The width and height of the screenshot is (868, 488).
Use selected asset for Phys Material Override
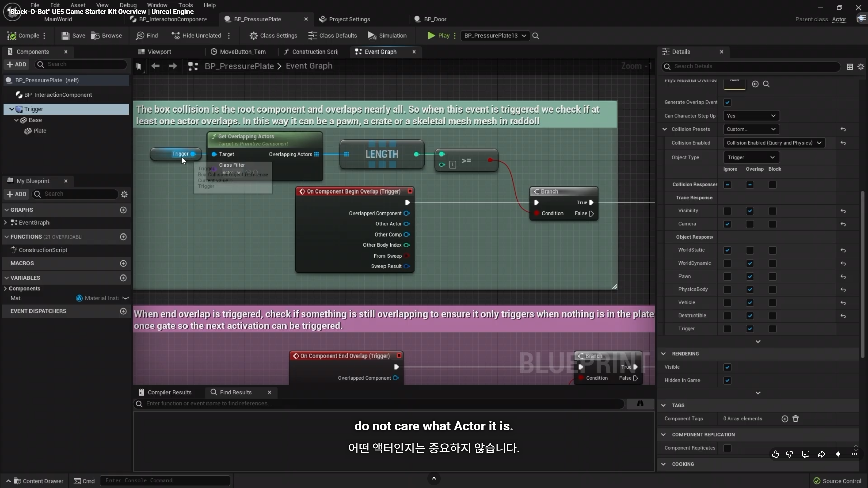click(755, 84)
